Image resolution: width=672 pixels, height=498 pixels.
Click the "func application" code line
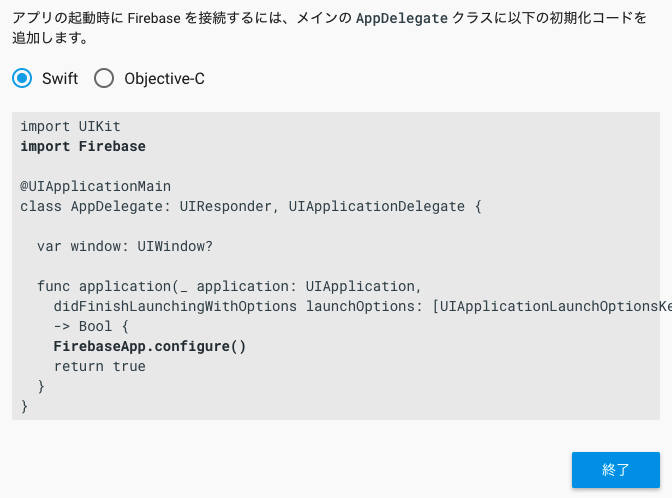click(223, 286)
